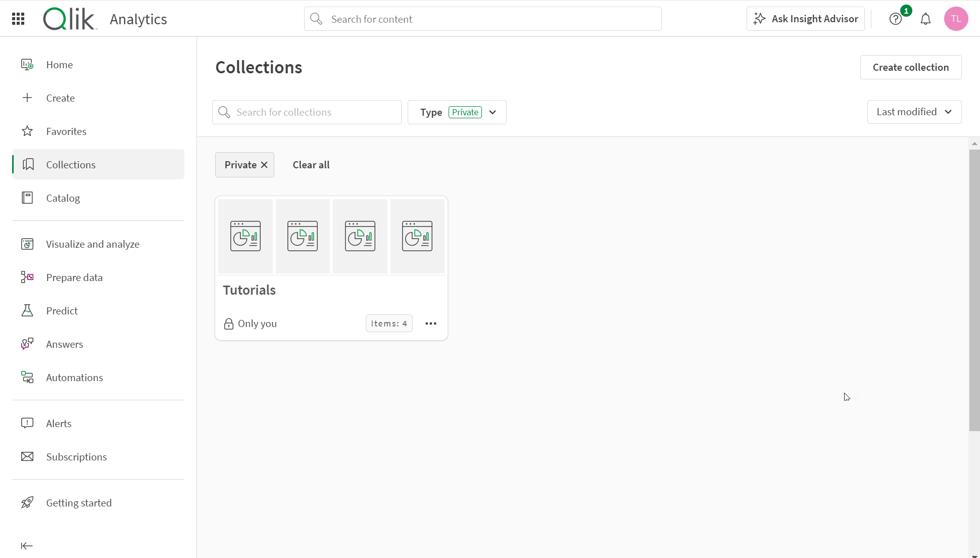Open the Home section

[x=59, y=64]
